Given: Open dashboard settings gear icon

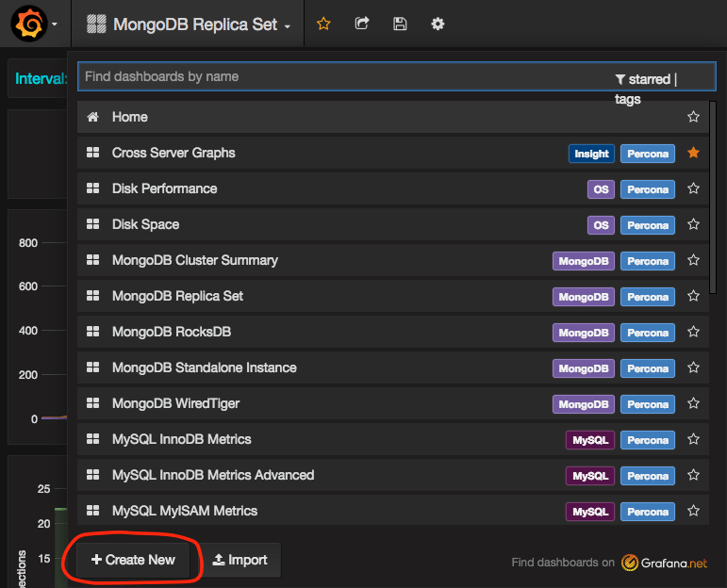Looking at the screenshot, I should pos(438,24).
